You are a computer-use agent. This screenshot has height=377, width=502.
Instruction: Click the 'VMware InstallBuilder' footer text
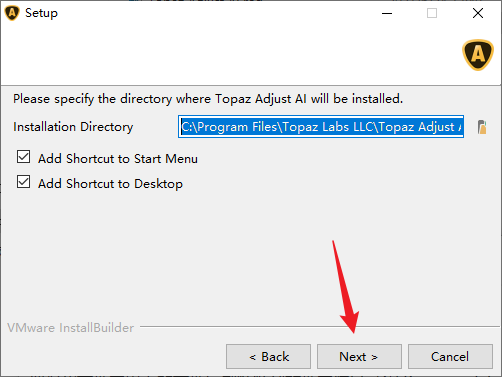coord(70,328)
